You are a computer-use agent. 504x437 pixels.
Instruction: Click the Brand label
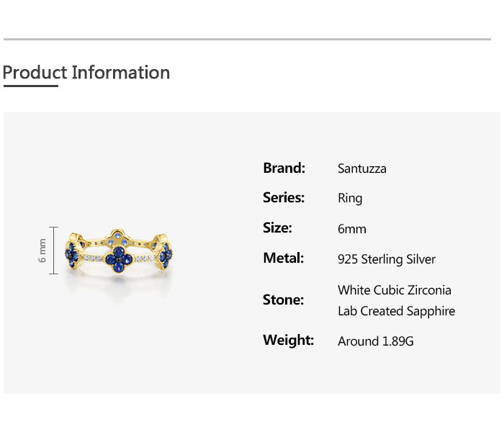coord(284,168)
